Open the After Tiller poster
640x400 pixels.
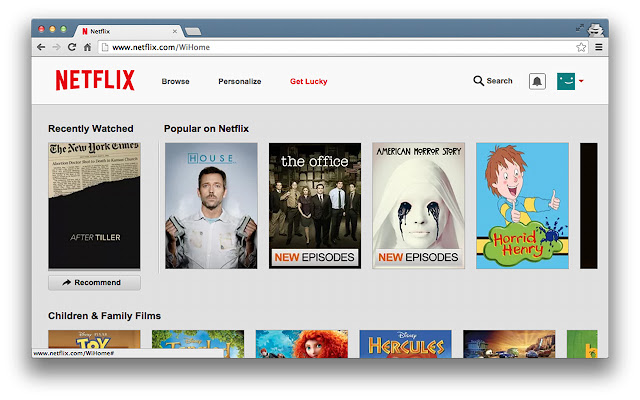click(94, 205)
